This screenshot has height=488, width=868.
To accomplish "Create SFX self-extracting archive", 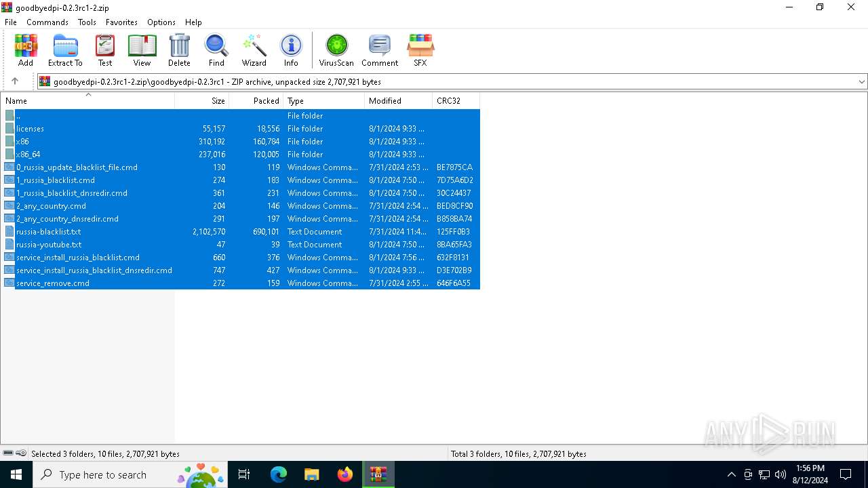I will (x=420, y=51).
